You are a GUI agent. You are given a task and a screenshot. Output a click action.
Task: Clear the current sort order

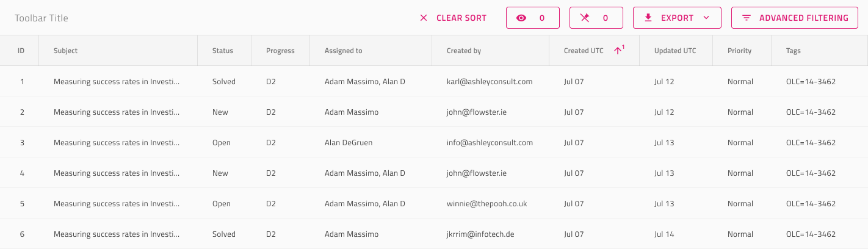click(x=453, y=18)
